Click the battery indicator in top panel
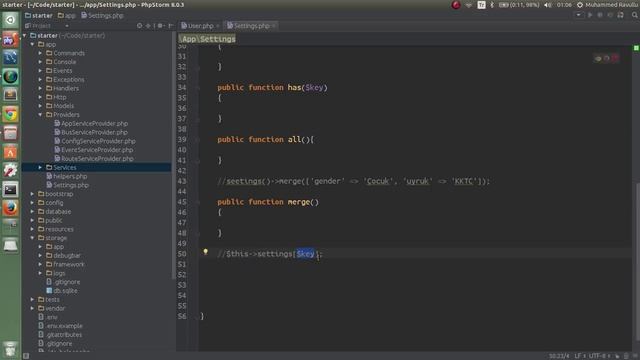This screenshot has height=360, width=640. [x=519, y=5]
